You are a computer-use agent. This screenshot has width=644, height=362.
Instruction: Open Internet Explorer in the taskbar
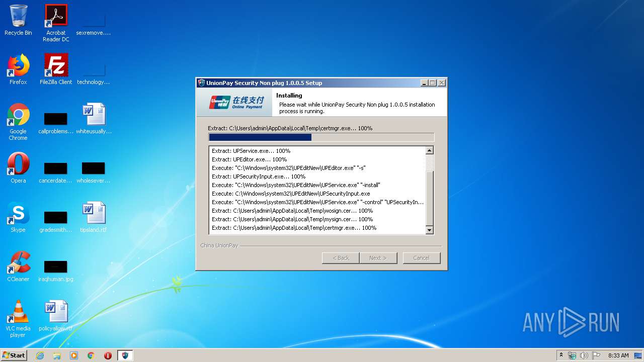40,355
